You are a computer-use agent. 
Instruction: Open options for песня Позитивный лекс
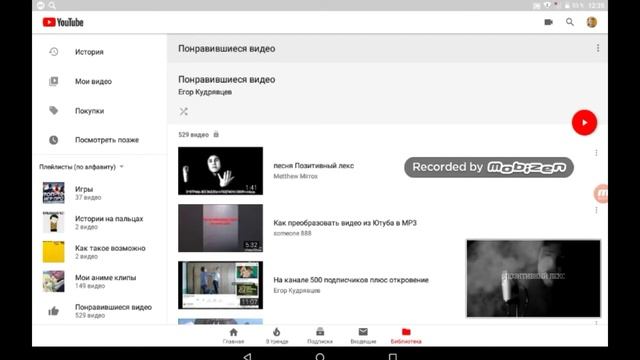coord(596,153)
